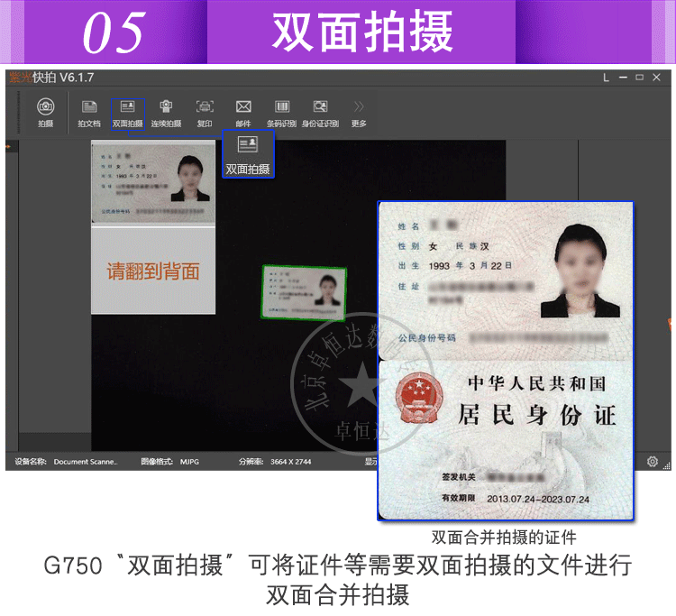Click the Document Scanne.. device name

click(86, 462)
